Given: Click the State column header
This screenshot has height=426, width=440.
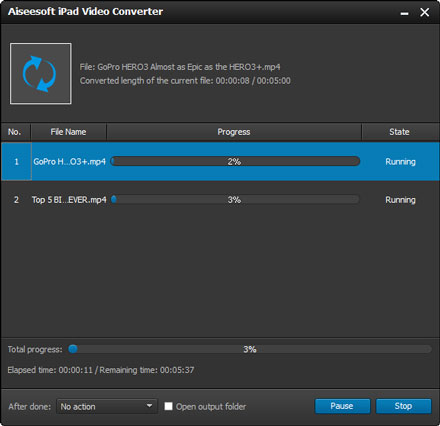Looking at the screenshot, I should point(400,132).
